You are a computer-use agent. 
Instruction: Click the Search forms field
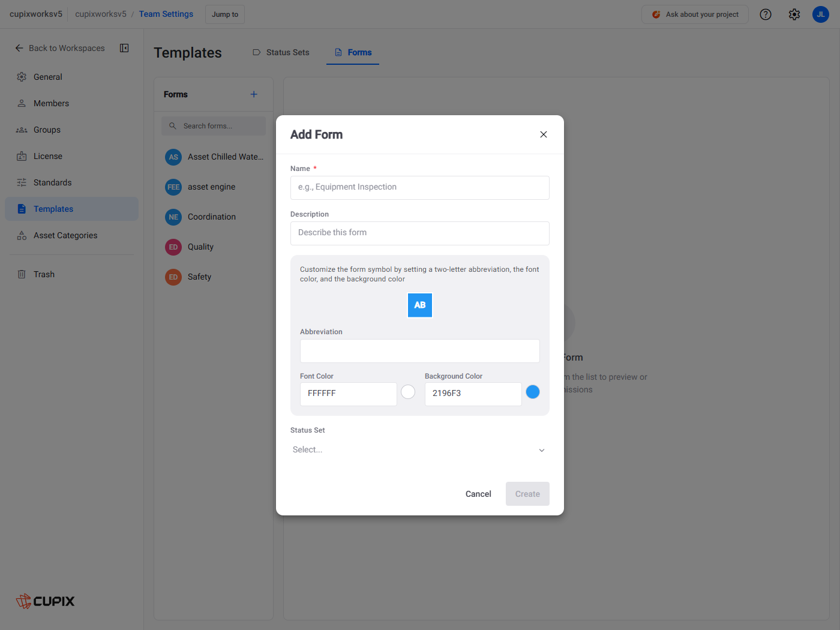(x=214, y=126)
